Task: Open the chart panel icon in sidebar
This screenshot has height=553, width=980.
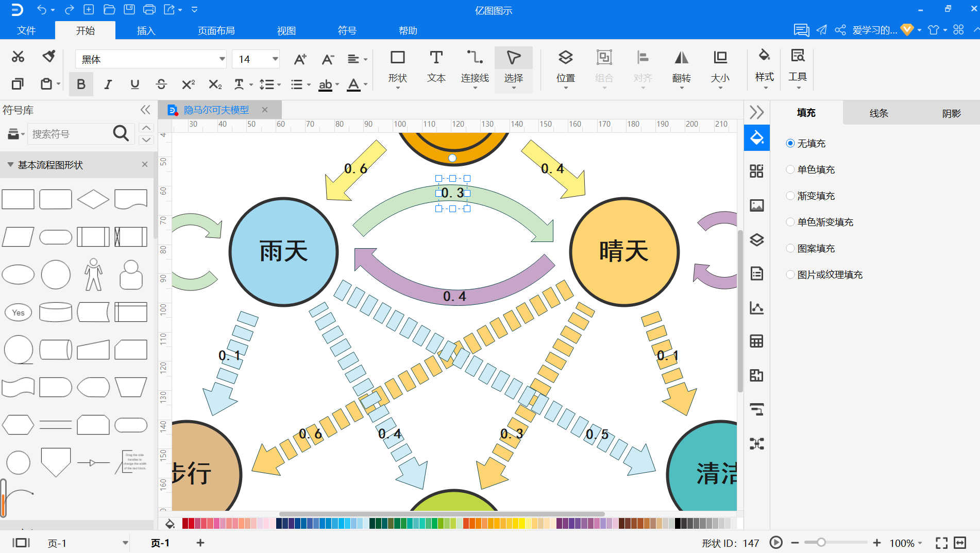Action: (757, 308)
